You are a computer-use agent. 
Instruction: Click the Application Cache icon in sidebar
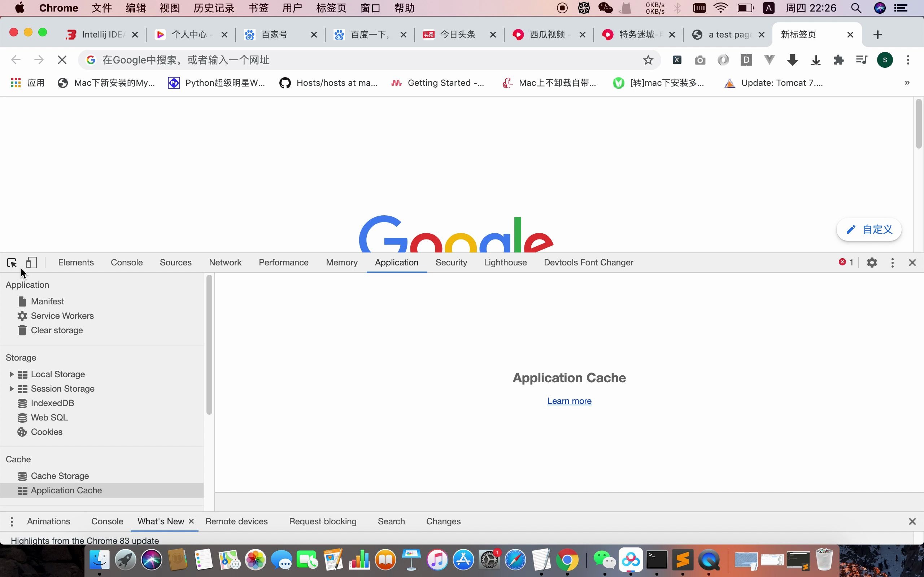point(23,490)
